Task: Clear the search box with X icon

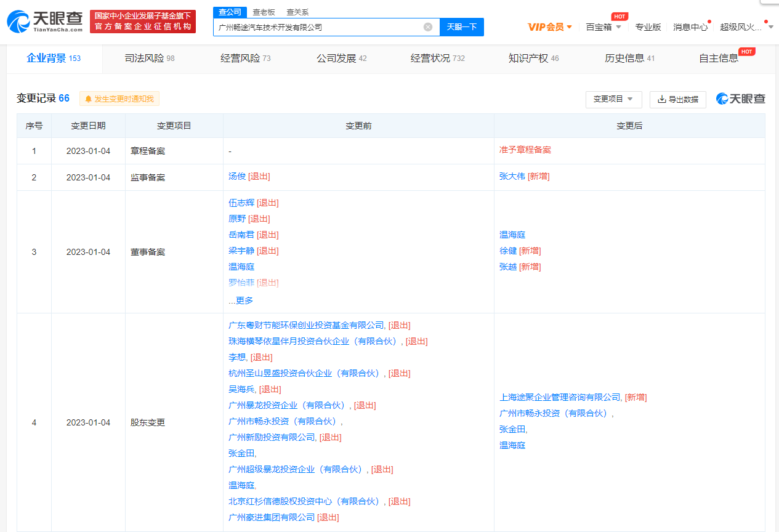Action: (428, 27)
